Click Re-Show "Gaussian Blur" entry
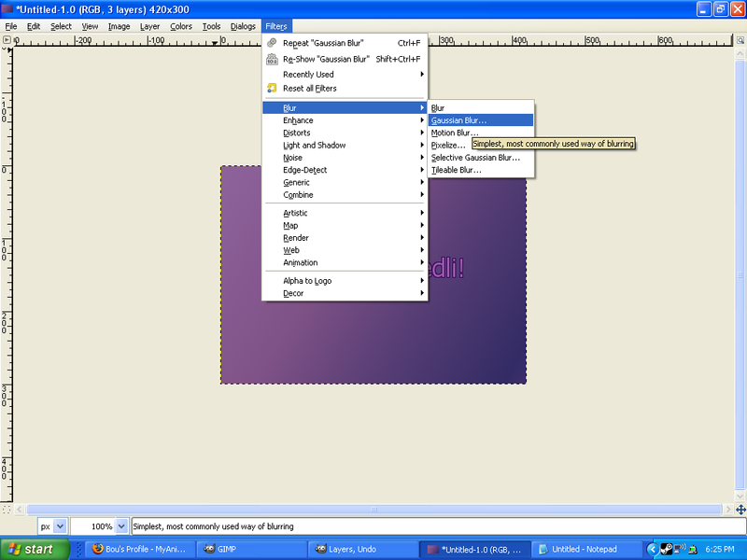747x560 pixels. coord(345,59)
